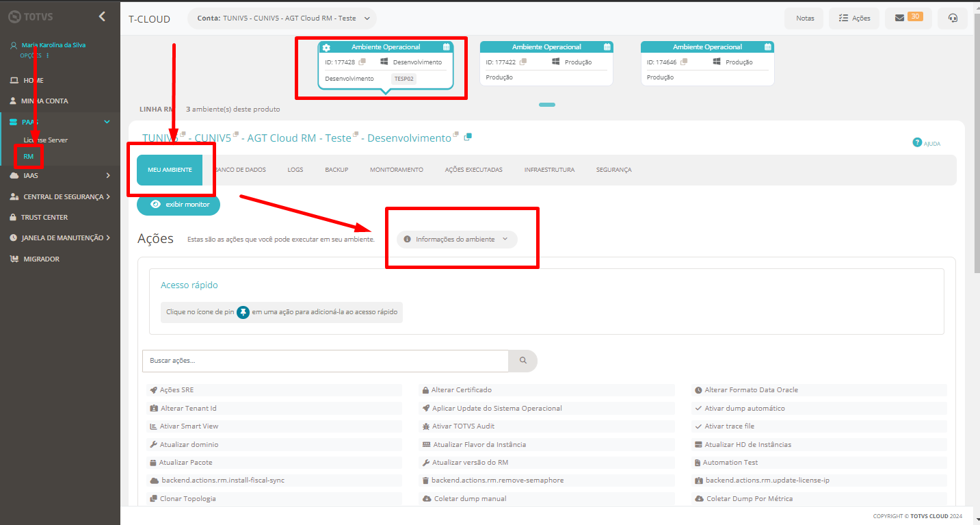Open TRUST CENTER in the sidebar
This screenshot has width=980, height=525.
coord(44,217)
